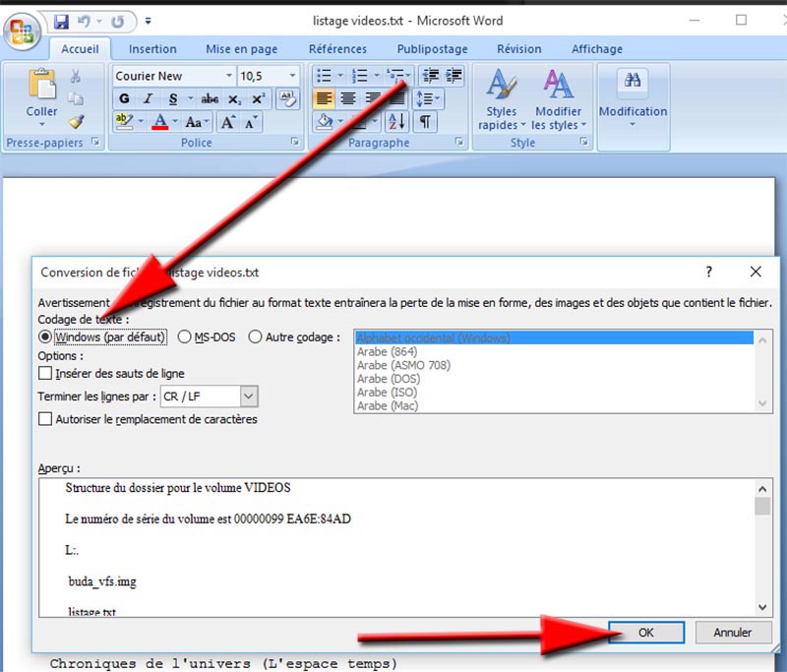Open the font size dropdown showing 10,5

pos(292,76)
